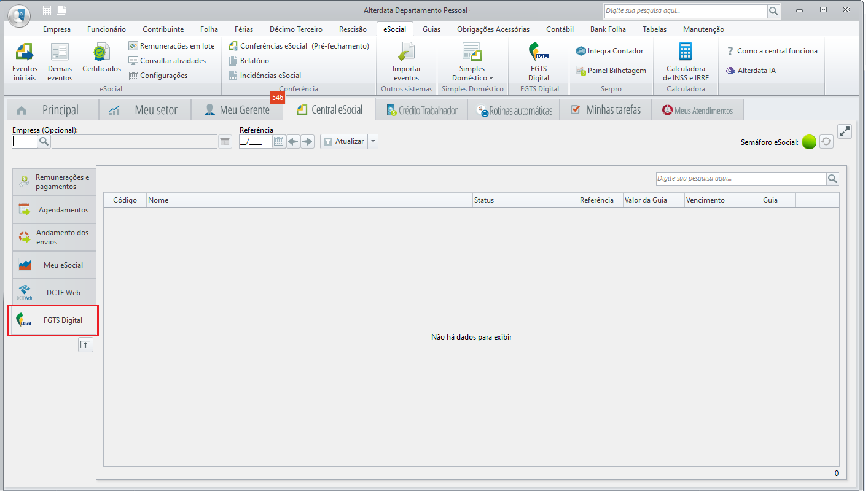Switch to Crédito Trabalhador tab

pos(422,111)
